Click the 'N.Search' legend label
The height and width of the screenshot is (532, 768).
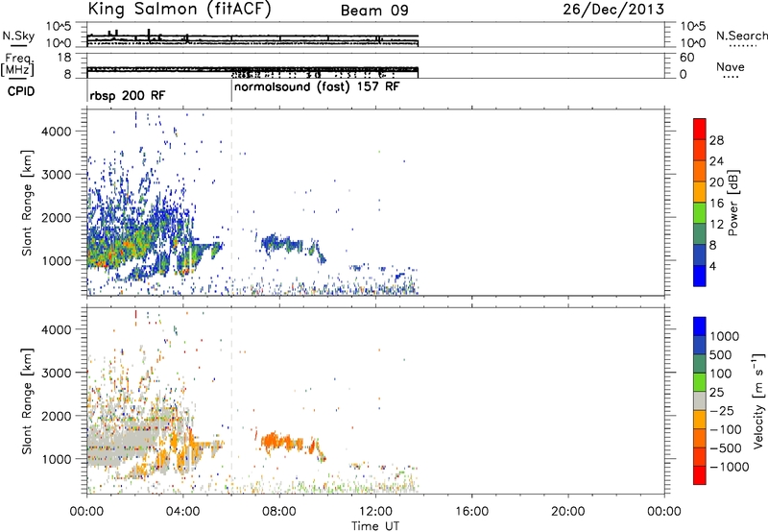click(742, 36)
